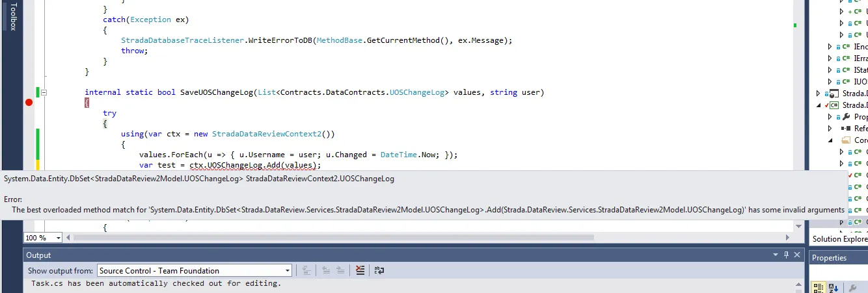This screenshot has height=293, width=868.
Task: Show properties in Categorized view
Action: (x=817, y=287)
